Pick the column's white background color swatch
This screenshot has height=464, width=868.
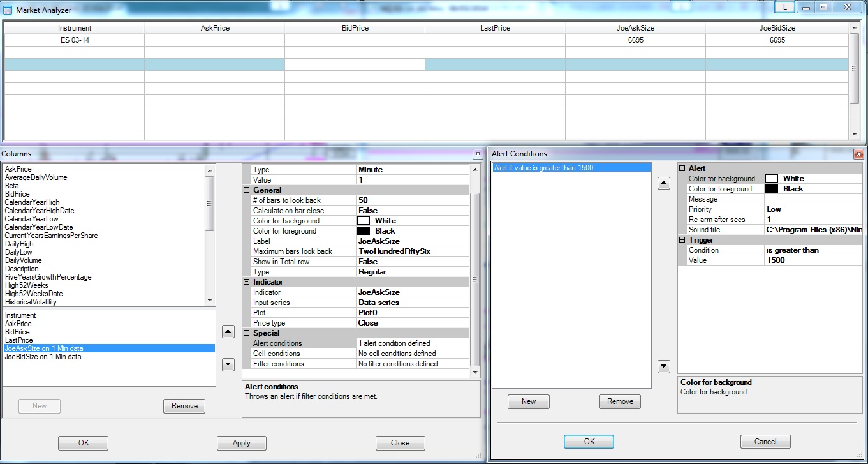(x=364, y=221)
